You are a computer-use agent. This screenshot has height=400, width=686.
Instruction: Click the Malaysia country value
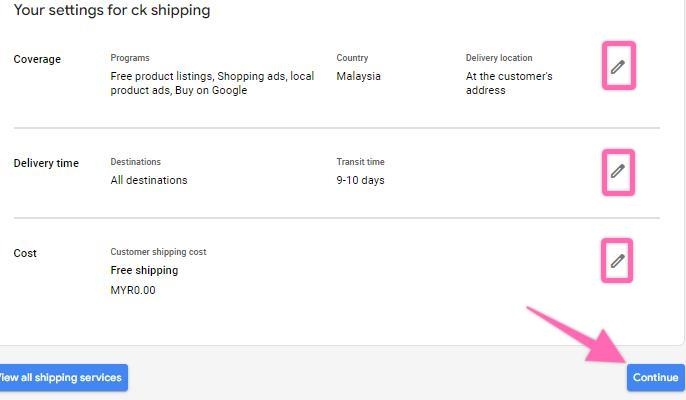358,76
